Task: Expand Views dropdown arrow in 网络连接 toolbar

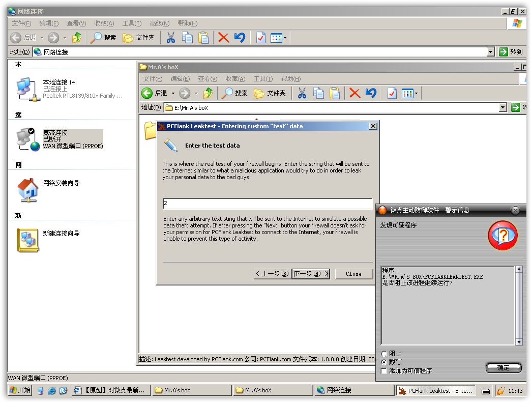Action: (x=285, y=38)
